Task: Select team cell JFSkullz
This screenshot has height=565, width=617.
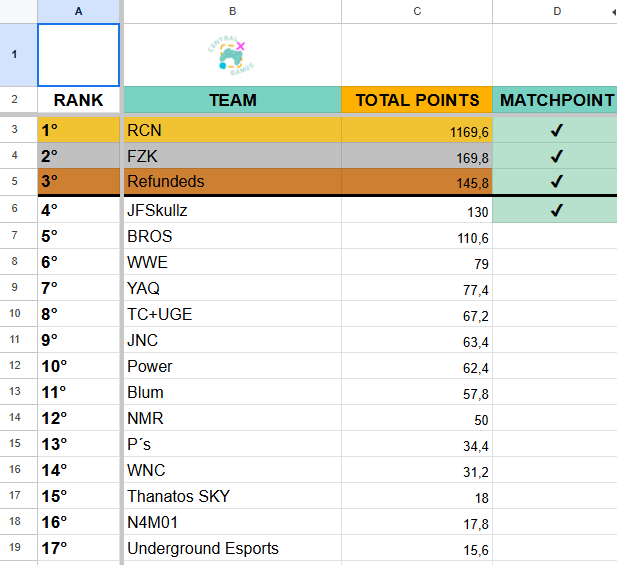Action: [233, 210]
